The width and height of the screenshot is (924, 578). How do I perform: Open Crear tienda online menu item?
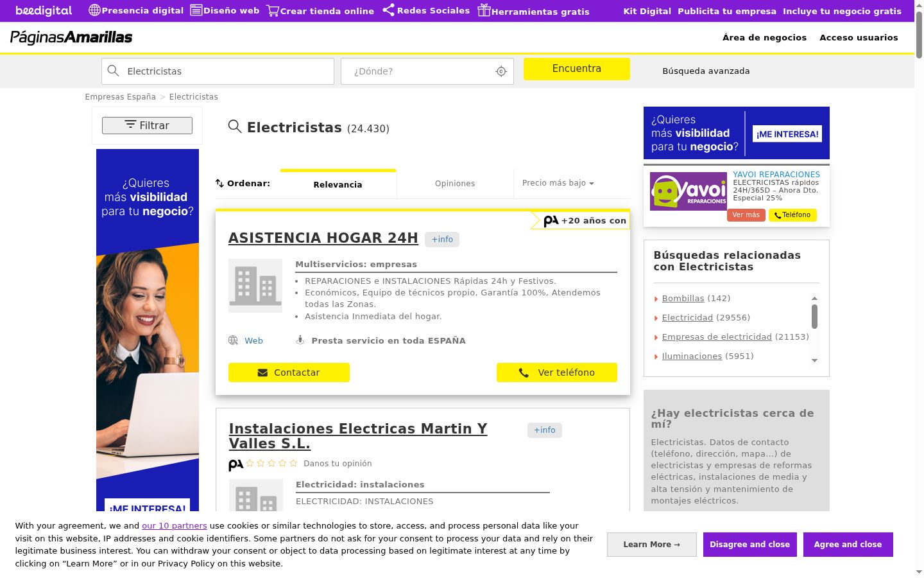[x=327, y=11]
